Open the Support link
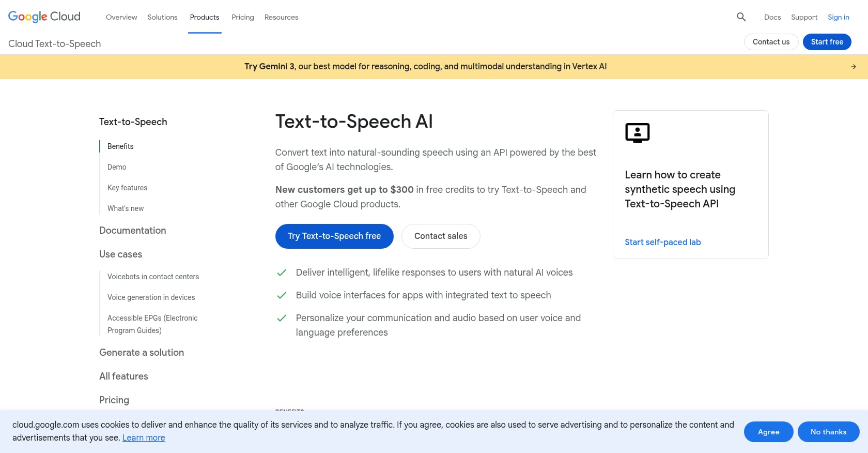The width and height of the screenshot is (868, 453). (x=804, y=17)
